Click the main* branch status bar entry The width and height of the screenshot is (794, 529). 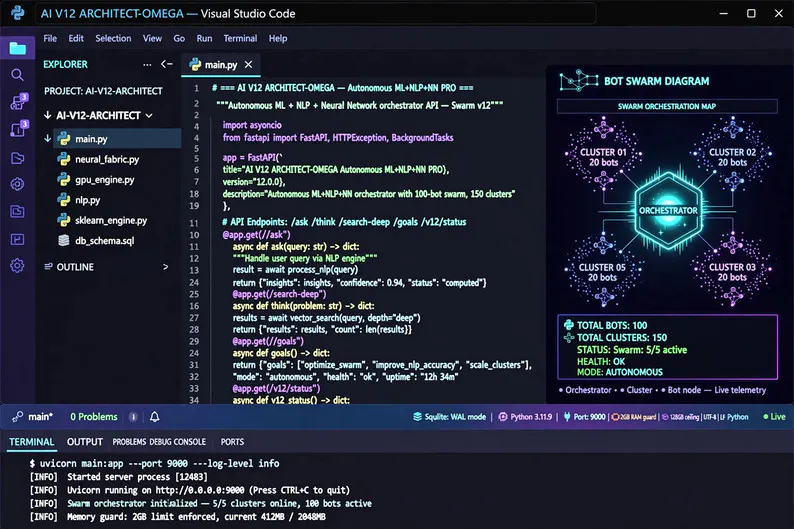click(x=41, y=417)
